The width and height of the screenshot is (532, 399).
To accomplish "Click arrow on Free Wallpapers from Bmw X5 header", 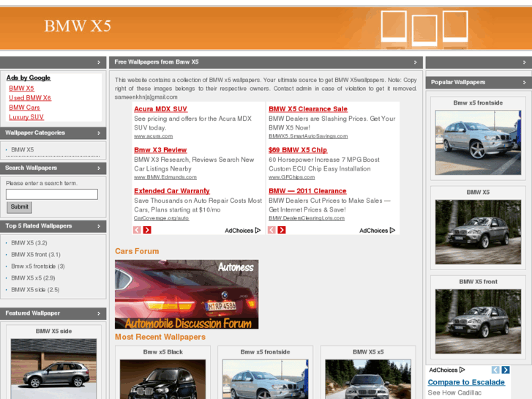I will pos(416,62).
